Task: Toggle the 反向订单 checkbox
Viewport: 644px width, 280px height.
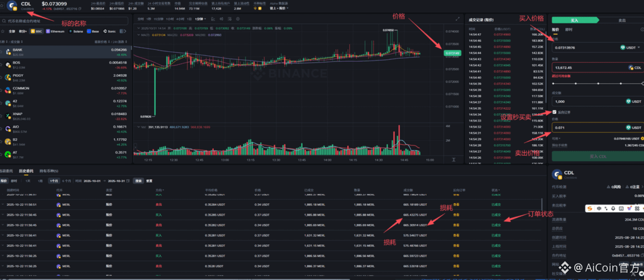Action: point(554,112)
